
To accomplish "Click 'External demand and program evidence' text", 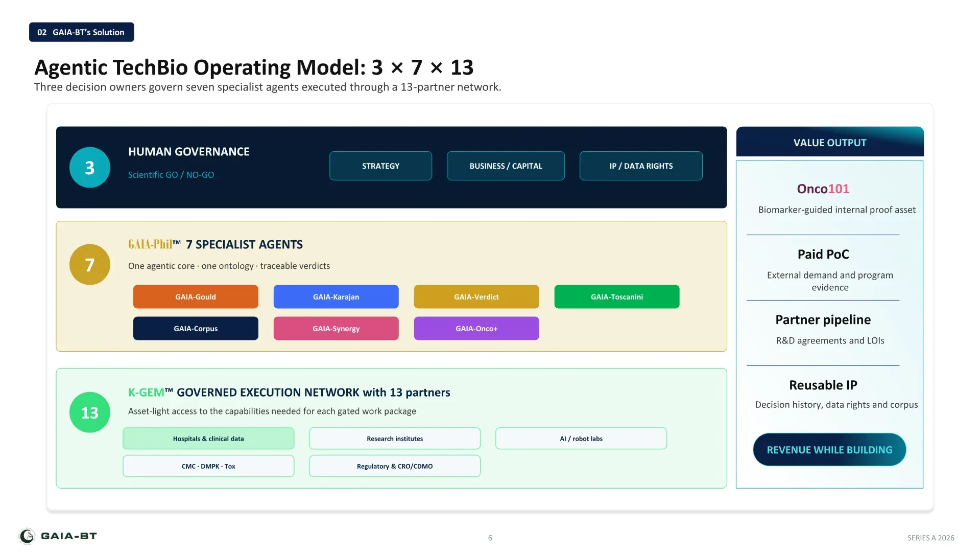I will (x=830, y=281).
